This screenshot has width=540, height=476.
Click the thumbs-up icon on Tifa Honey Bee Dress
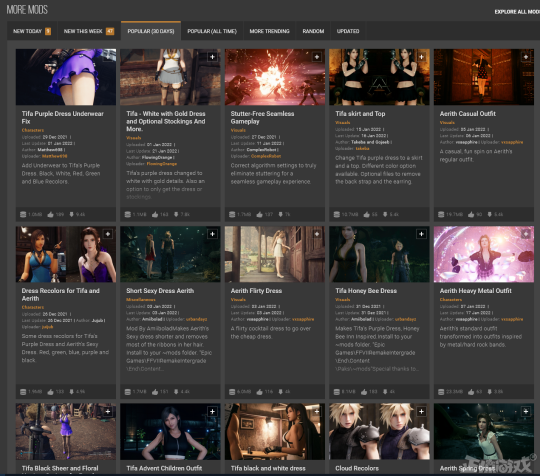tap(364, 392)
